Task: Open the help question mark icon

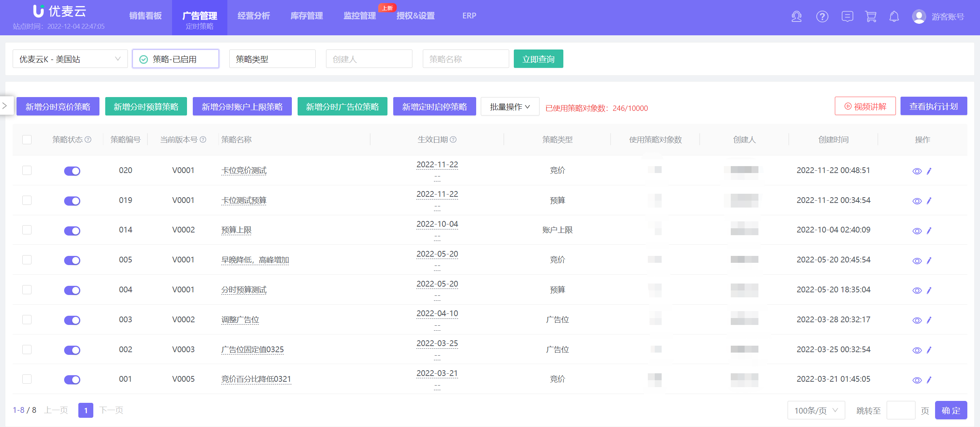Action: [822, 16]
